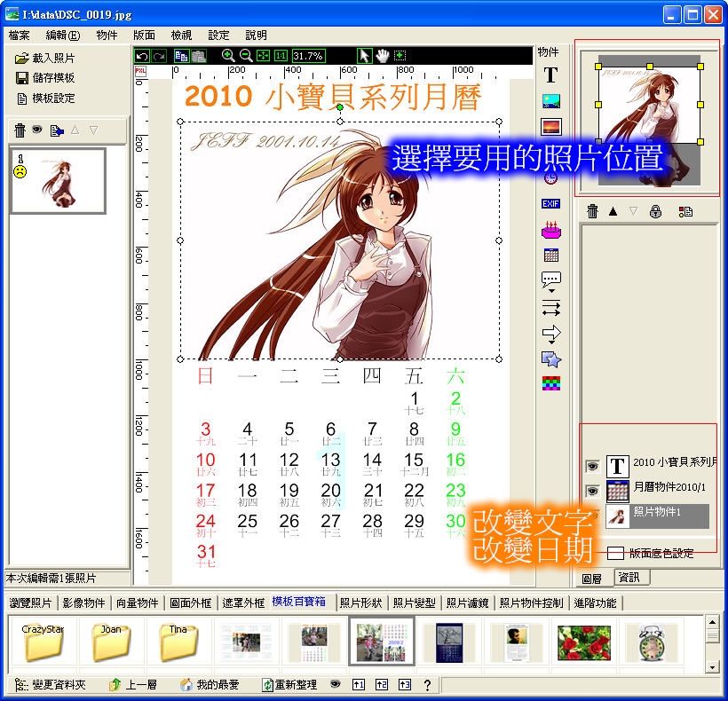The height and width of the screenshot is (701, 728).
Task: Insert an EXIF info object
Action: [x=550, y=203]
